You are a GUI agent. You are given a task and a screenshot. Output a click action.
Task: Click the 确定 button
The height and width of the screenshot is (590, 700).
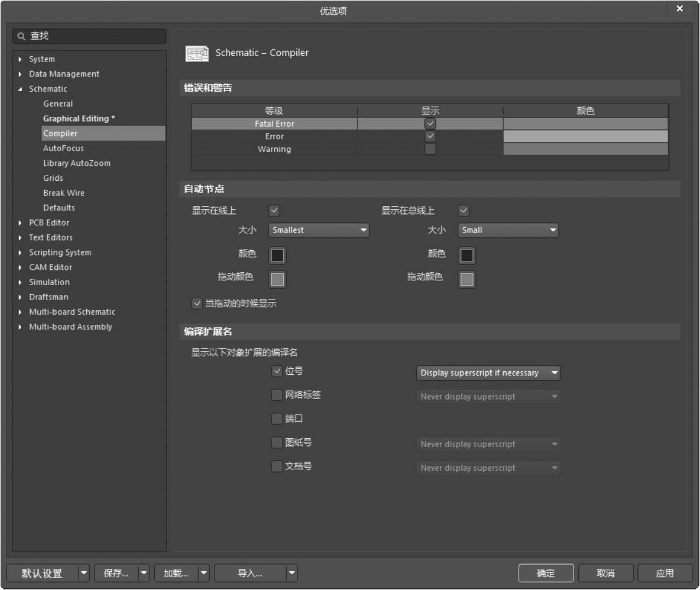tap(545, 573)
